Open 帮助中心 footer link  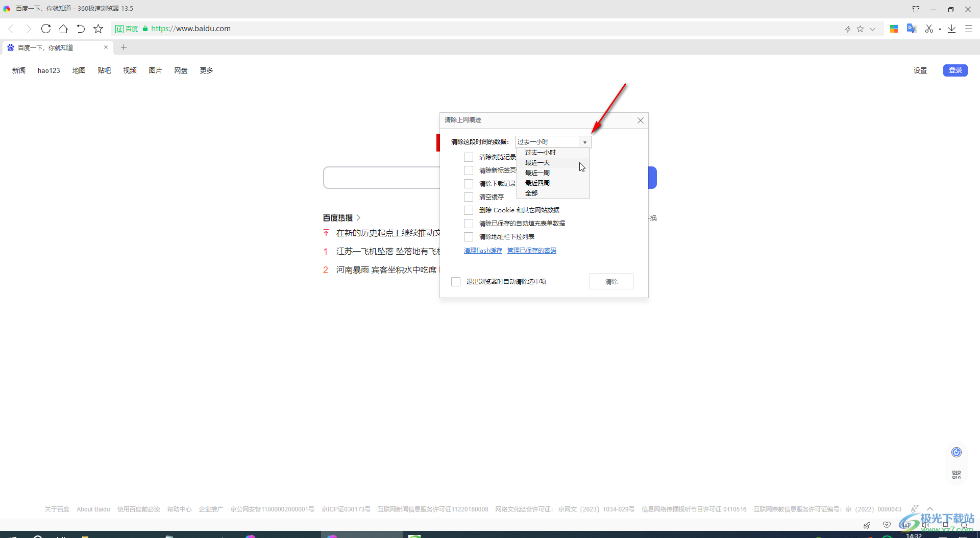coord(179,509)
